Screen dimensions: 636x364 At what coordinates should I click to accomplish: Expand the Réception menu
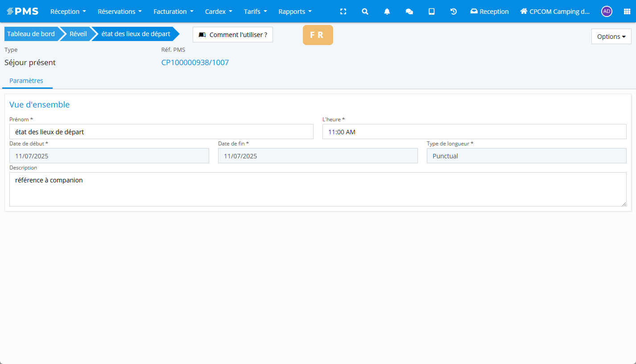[68, 12]
